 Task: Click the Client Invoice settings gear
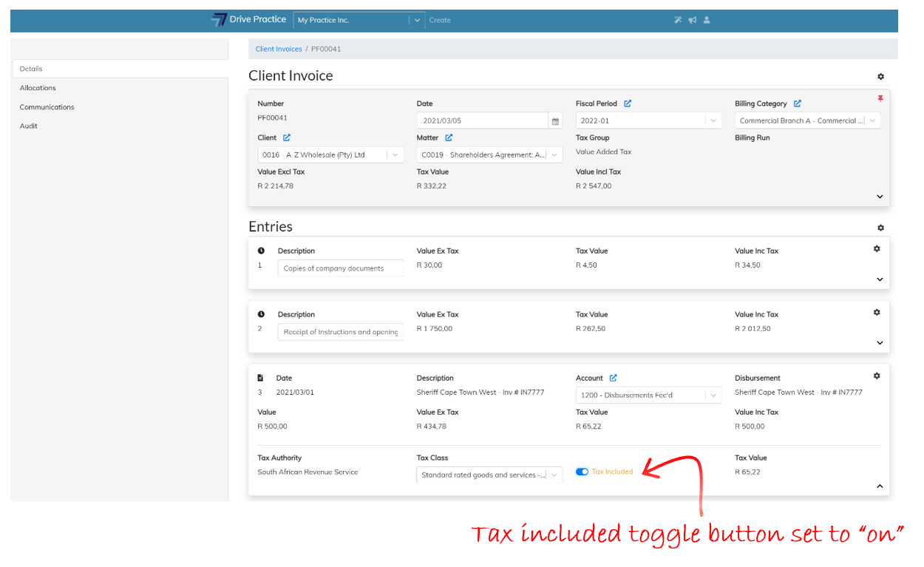click(880, 76)
